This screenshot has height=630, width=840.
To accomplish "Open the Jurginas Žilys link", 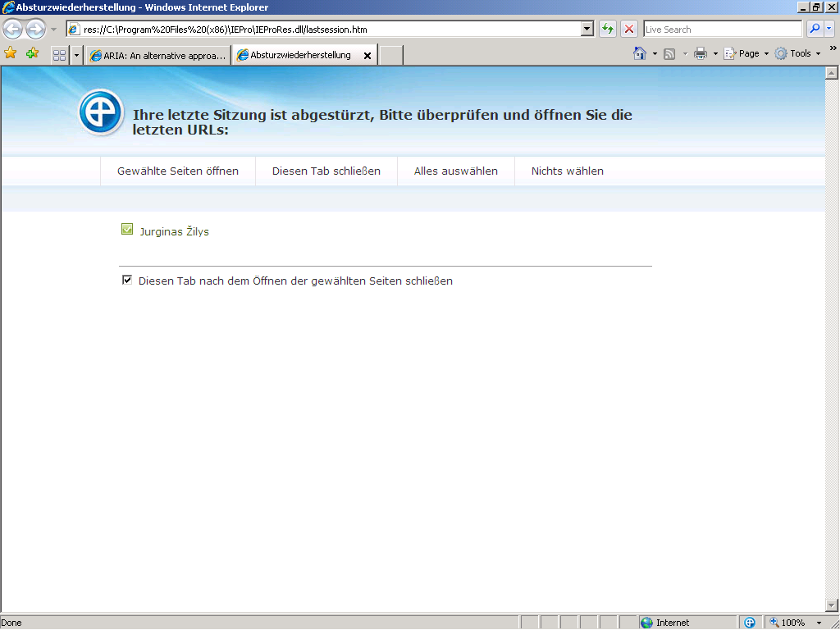I will point(174,231).
